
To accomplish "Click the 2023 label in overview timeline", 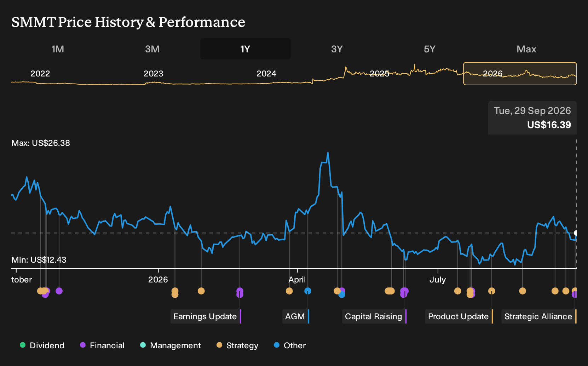I will pyautogui.click(x=153, y=74).
